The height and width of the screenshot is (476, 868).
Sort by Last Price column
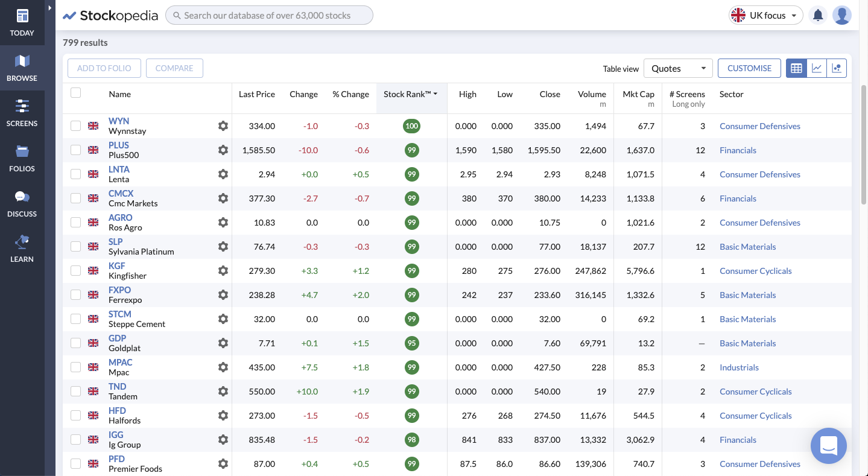[x=257, y=94]
